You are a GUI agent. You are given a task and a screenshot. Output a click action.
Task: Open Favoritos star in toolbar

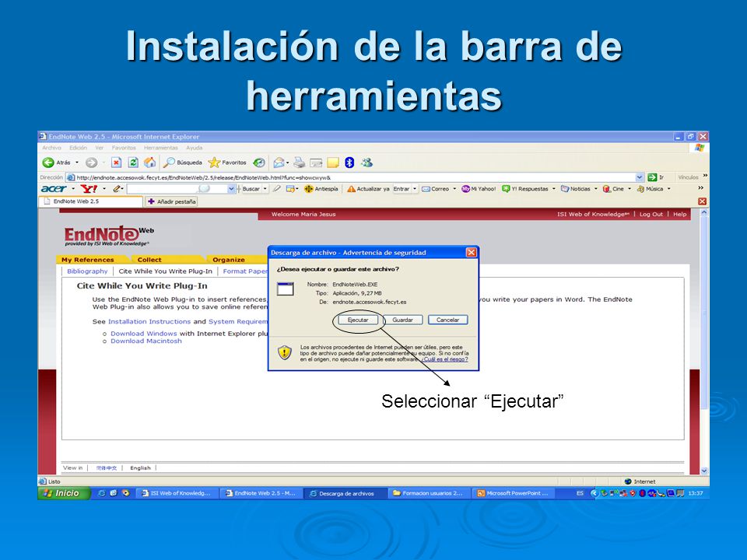point(215,163)
